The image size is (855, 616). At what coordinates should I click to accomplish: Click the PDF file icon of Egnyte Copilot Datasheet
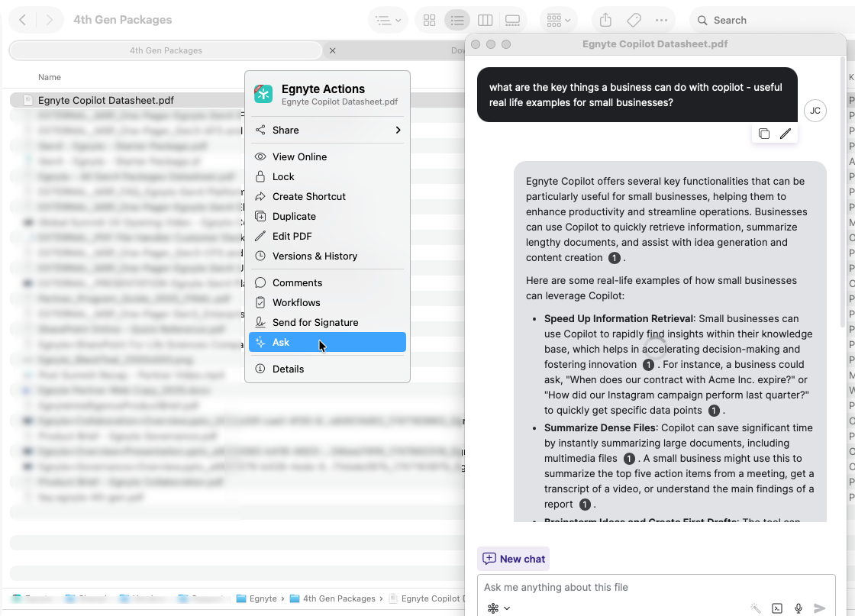(x=27, y=100)
